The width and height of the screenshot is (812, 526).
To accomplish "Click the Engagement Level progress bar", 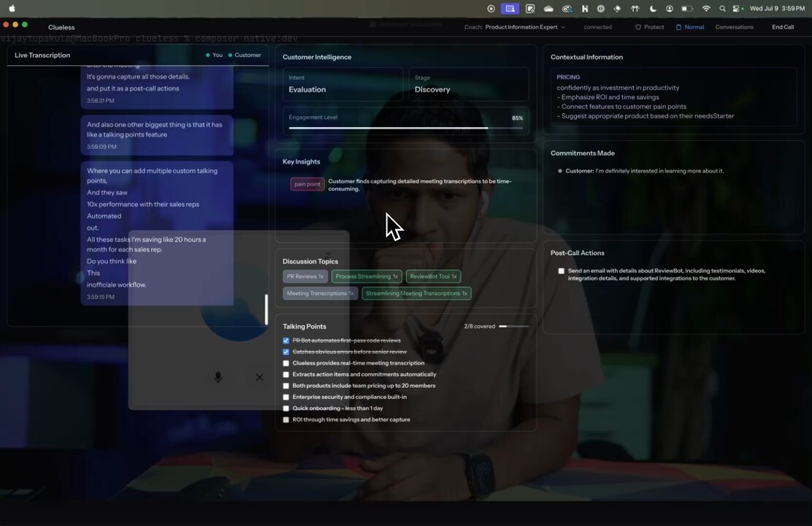I will pos(405,128).
